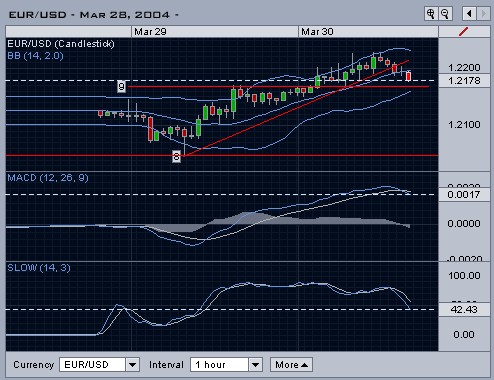This screenshot has width=494, height=380.
Task: Click the Interval label
Action: (166, 365)
